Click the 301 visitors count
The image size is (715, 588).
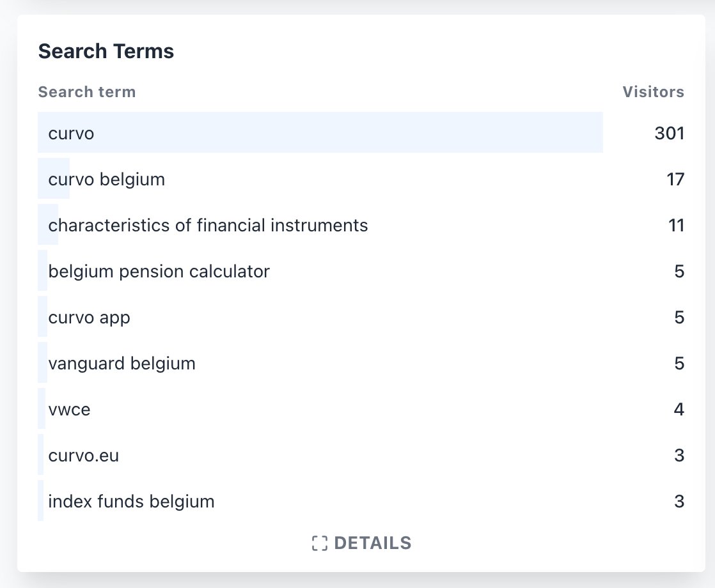pos(669,134)
